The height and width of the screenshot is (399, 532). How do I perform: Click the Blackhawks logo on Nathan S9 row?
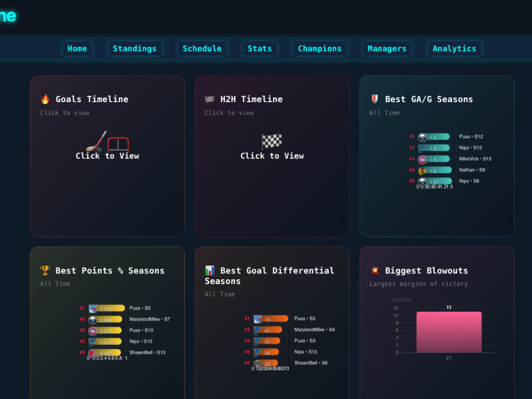click(422, 171)
